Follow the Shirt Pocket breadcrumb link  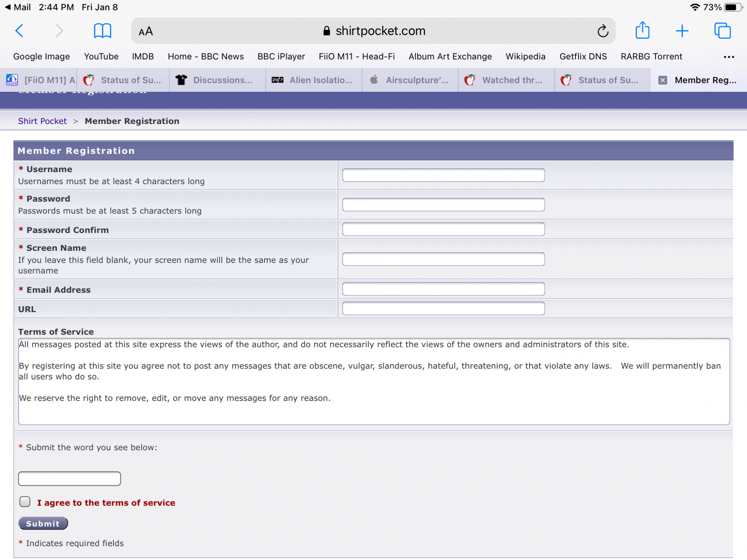(42, 121)
